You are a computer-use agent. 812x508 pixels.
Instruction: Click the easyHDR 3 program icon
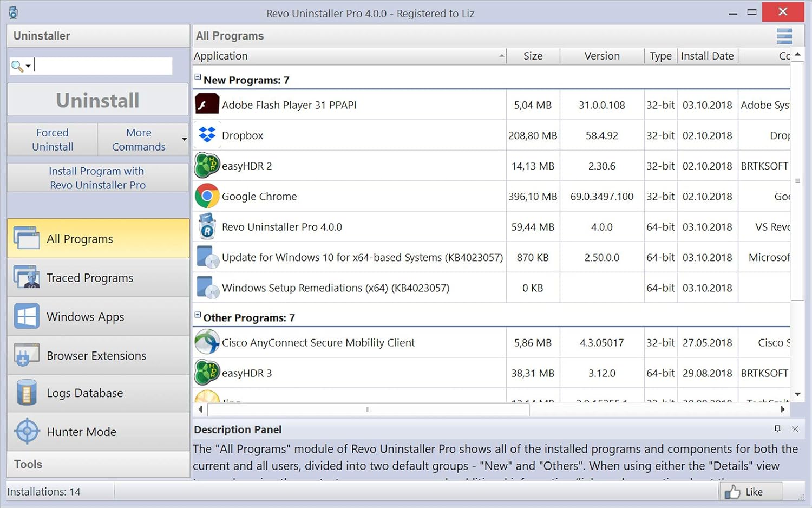(207, 373)
